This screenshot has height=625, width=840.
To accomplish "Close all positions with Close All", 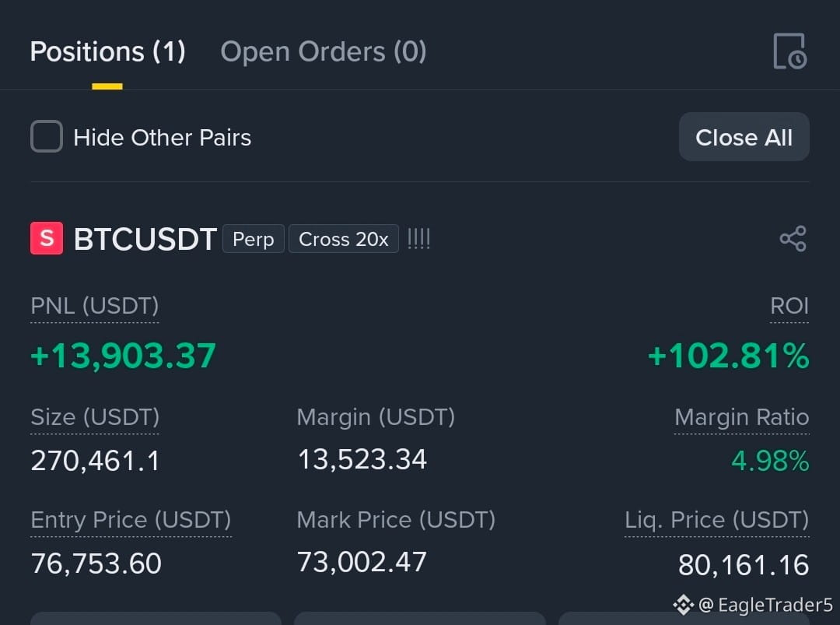I will point(744,137).
